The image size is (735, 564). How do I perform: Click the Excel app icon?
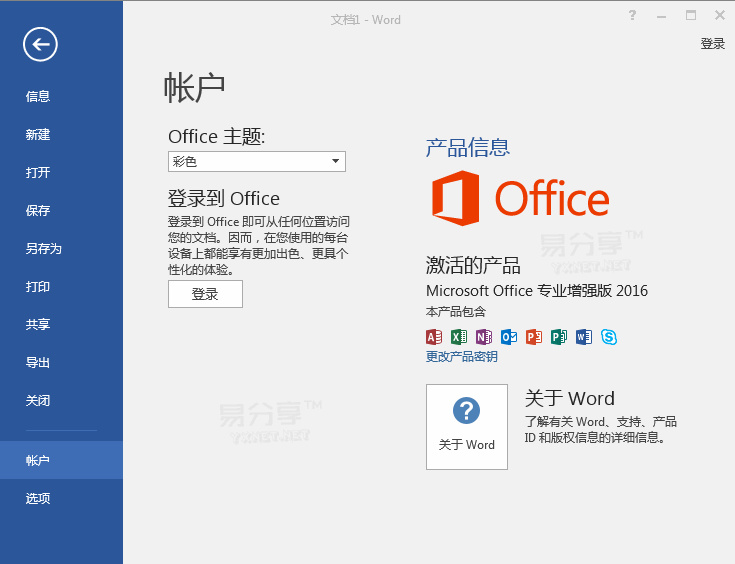pos(459,337)
